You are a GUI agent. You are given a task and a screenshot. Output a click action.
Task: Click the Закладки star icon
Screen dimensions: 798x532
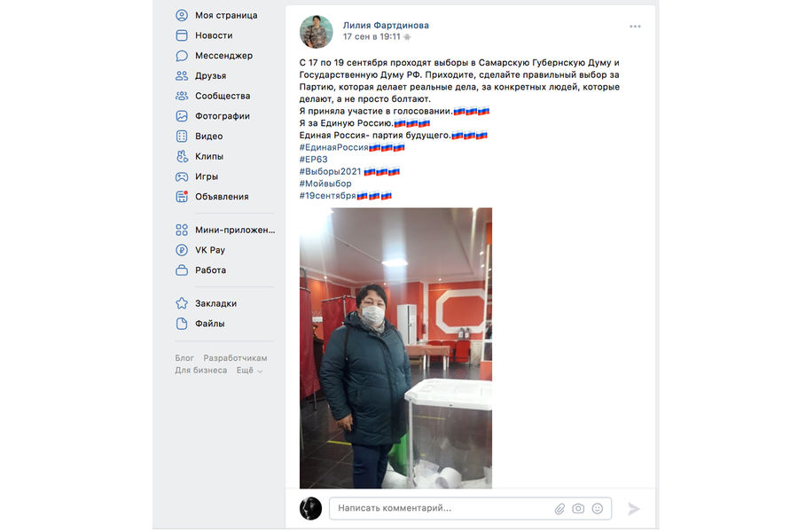point(182,303)
